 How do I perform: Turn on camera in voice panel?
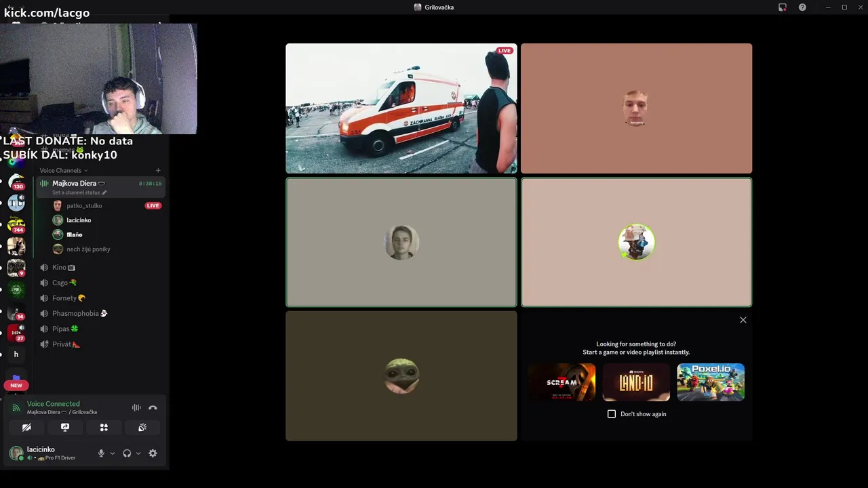tap(26, 428)
